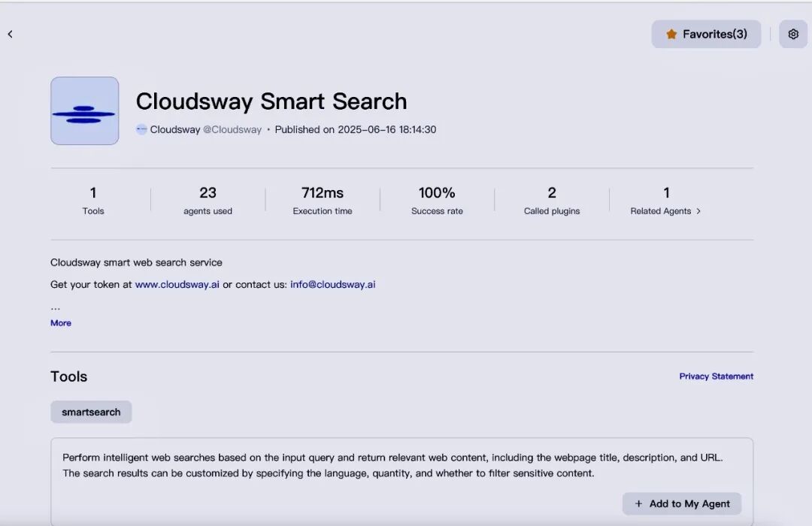812x526 pixels.
Task: Click the 712ms Execution time statistic
Action: (323, 201)
